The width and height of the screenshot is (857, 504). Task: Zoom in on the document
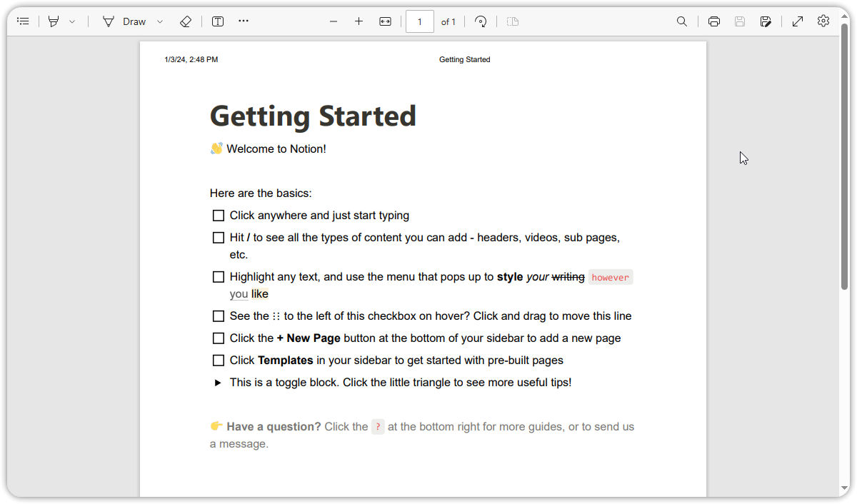coord(359,21)
